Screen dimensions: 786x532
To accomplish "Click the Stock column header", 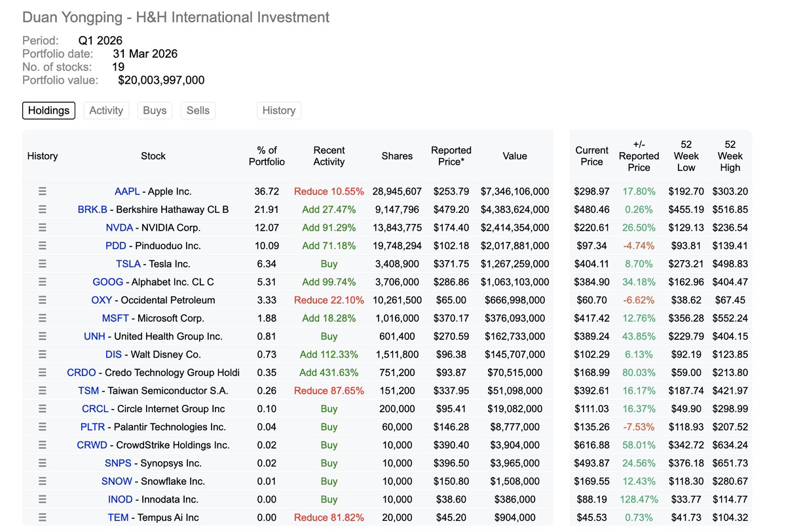I will (153, 156).
